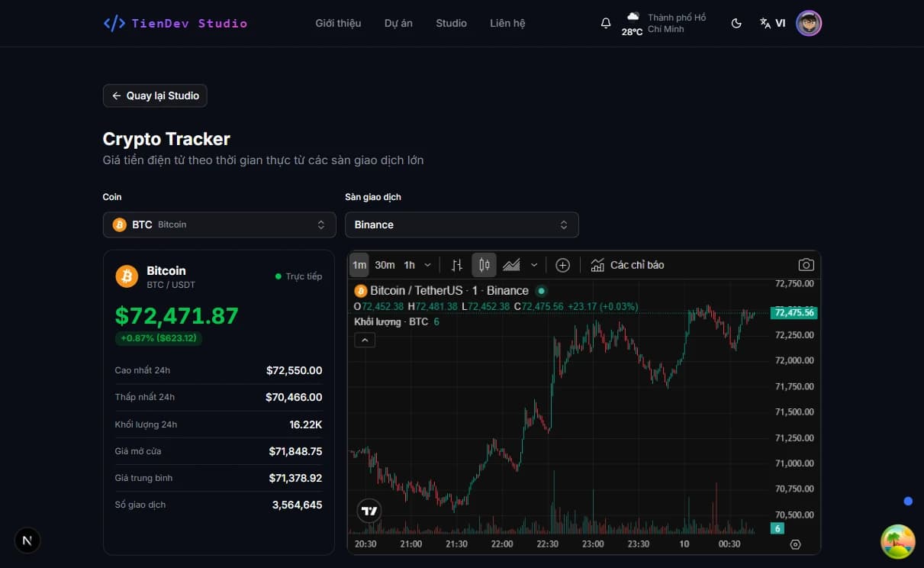The height and width of the screenshot is (568, 924).
Task: Click the Giá trung bình value $71,378.92
Action: pos(295,478)
